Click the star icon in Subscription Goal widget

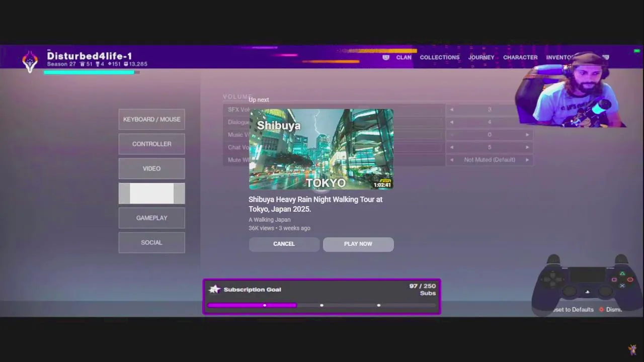pyautogui.click(x=215, y=289)
